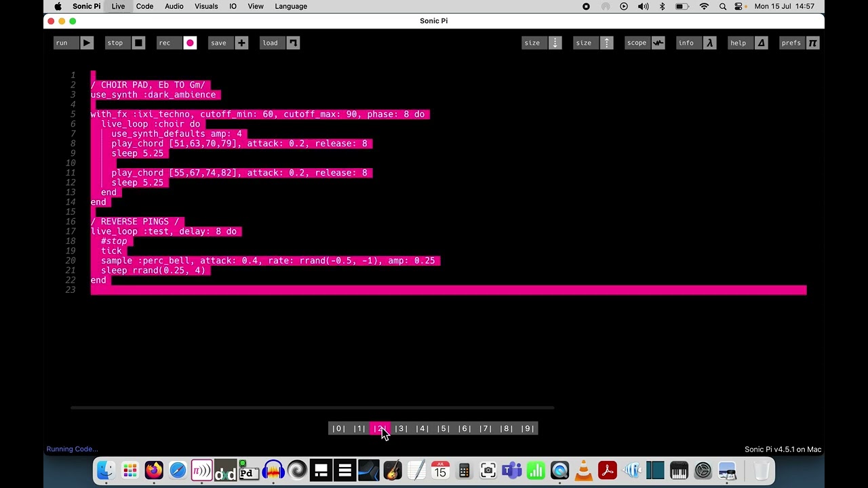Open the volume control in menu bar
Screen dimensions: 868x488
[643, 6]
